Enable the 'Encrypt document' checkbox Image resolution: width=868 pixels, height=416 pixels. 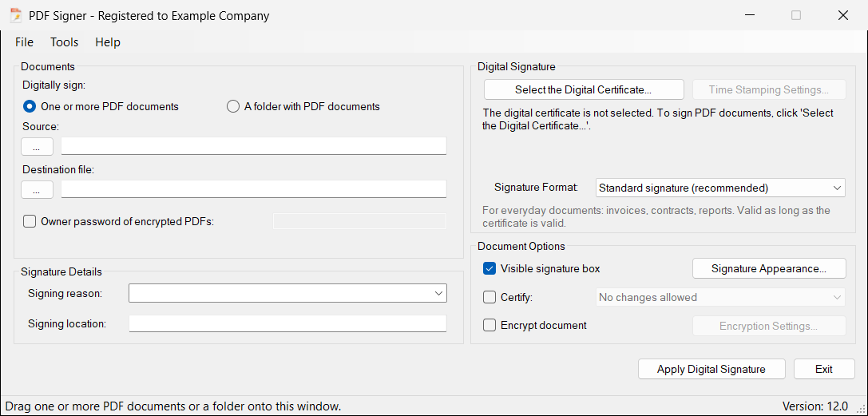coord(489,325)
